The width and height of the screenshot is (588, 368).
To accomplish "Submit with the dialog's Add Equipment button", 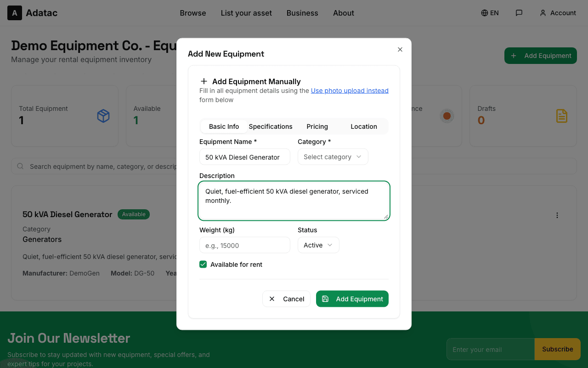I will (352, 299).
